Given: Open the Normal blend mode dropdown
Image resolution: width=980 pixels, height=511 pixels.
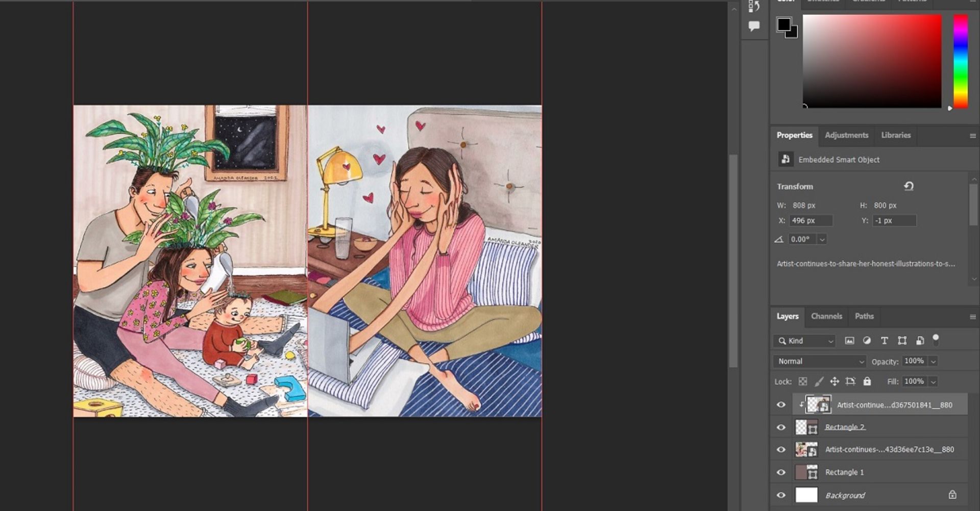Looking at the screenshot, I should pos(820,361).
